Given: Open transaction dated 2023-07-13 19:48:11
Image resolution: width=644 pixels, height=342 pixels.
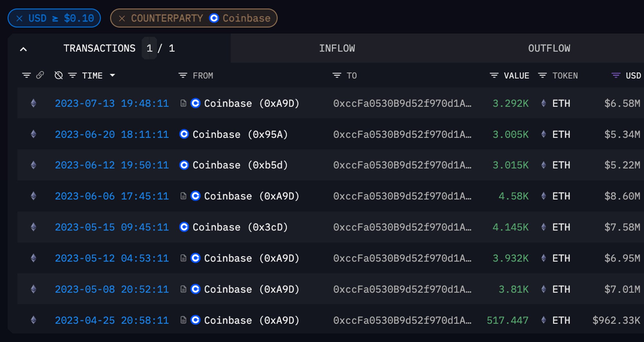Looking at the screenshot, I should tap(112, 103).
